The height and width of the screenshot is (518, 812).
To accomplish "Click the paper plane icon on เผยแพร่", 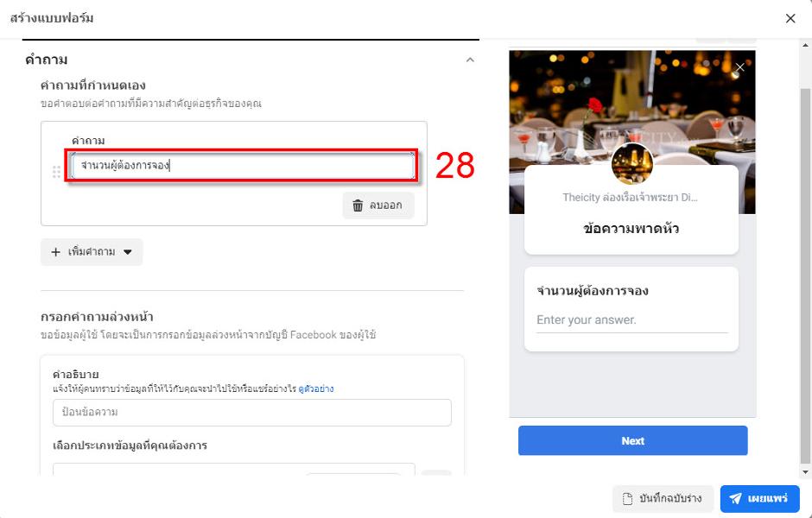I will tap(735, 499).
